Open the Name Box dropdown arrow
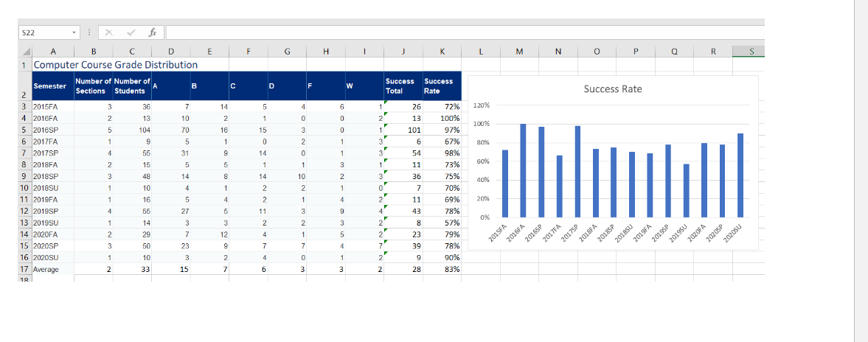 coord(74,32)
